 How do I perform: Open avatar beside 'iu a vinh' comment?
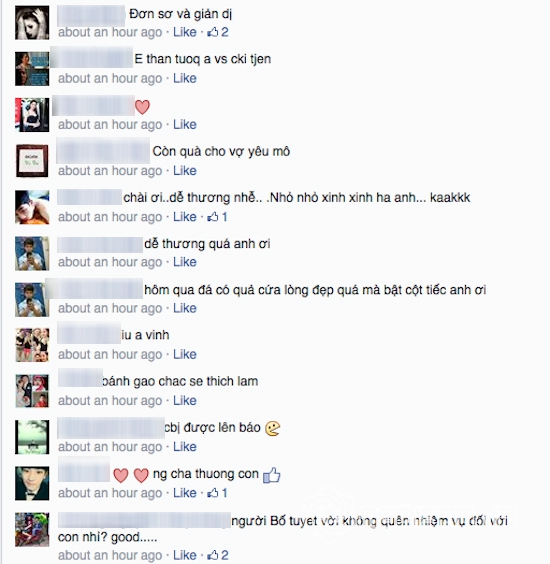[x=32, y=345]
